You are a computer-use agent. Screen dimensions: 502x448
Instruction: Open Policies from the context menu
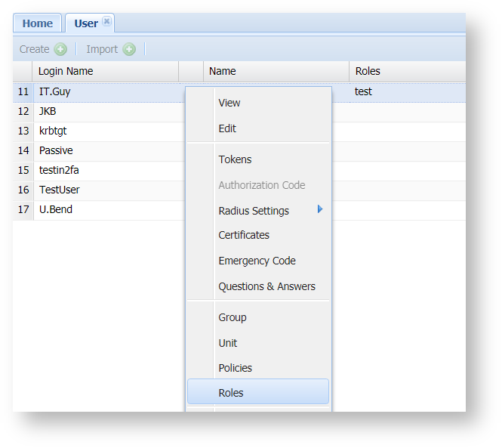coord(235,368)
